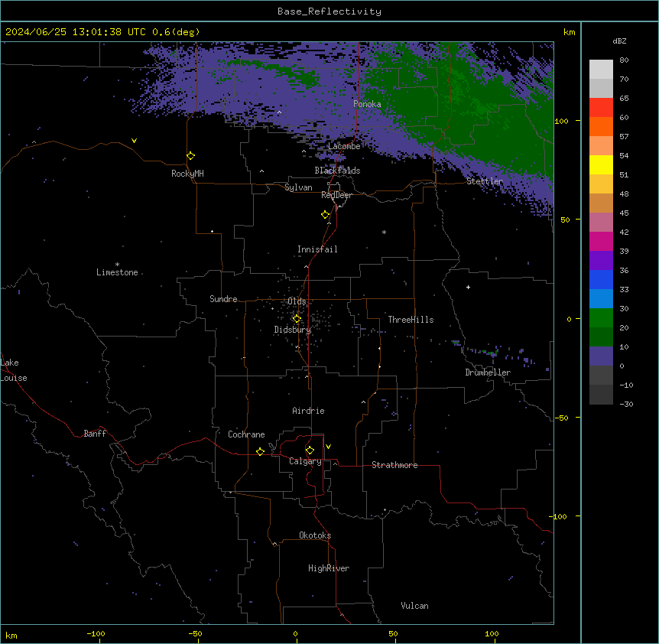The width and height of the screenshot is (659, 644).
Task: Click the ThreeHills label
Action: point(411,320)
